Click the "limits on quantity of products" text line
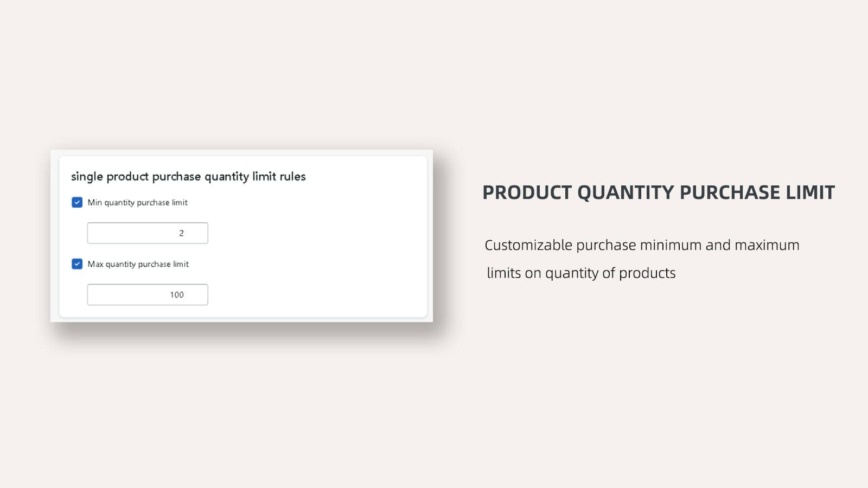The image size is (868, 488). [x=581, y=273]
